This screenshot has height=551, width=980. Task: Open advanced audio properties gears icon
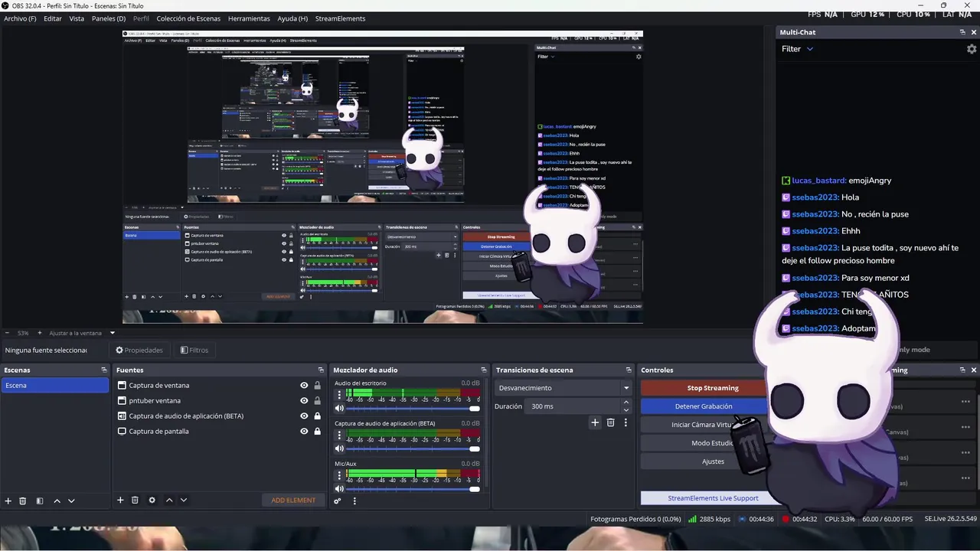[338, 500]
